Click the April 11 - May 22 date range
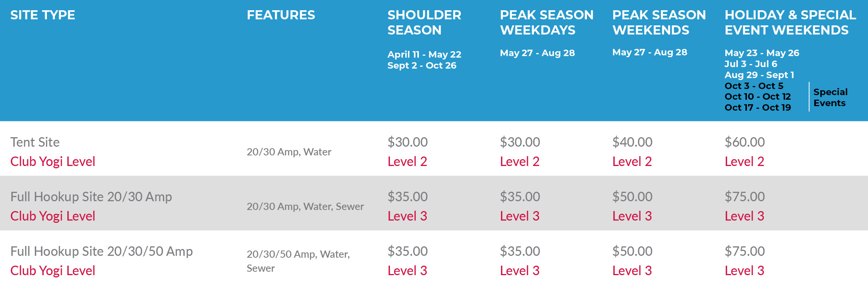 click(424, 55)
